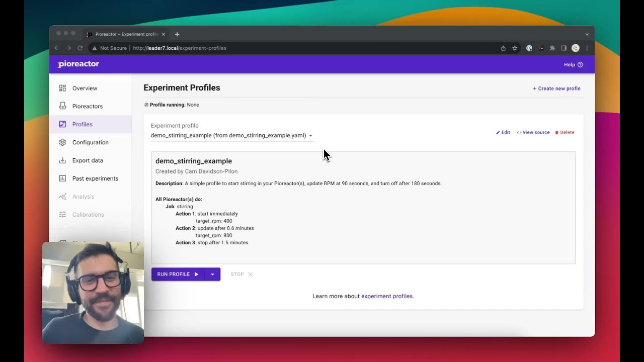Viewport: 644px width, 362px height.
Task: Open the experiment profiles documentation link
Action: click(387, 296)
